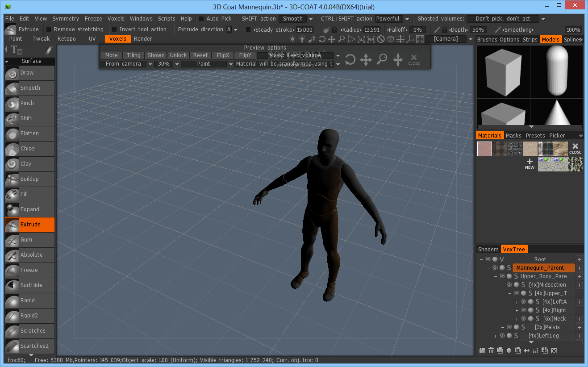Activate the SurfHide tool
The height and width of the screenshot is (367, 588).
tap(29, 285)
